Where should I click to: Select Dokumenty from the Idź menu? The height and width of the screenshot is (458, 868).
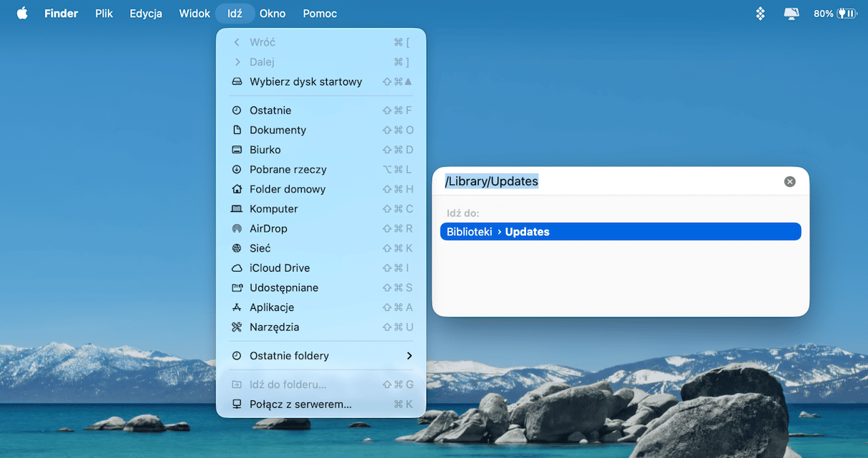(x=278, y=131)
